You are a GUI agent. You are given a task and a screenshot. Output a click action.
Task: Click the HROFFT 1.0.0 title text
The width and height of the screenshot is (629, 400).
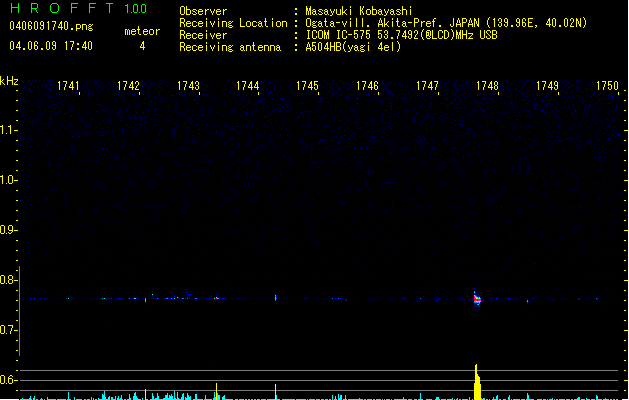[79, 8]
